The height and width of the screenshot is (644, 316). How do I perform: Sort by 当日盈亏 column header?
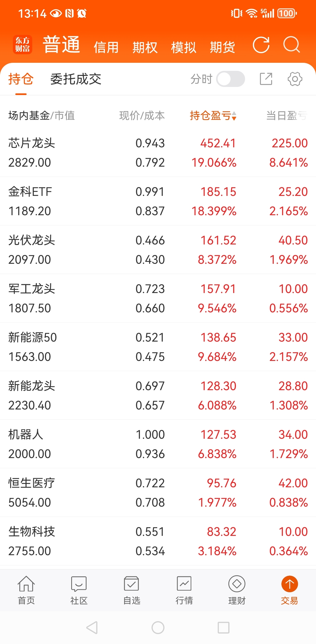tap(287, 116)
